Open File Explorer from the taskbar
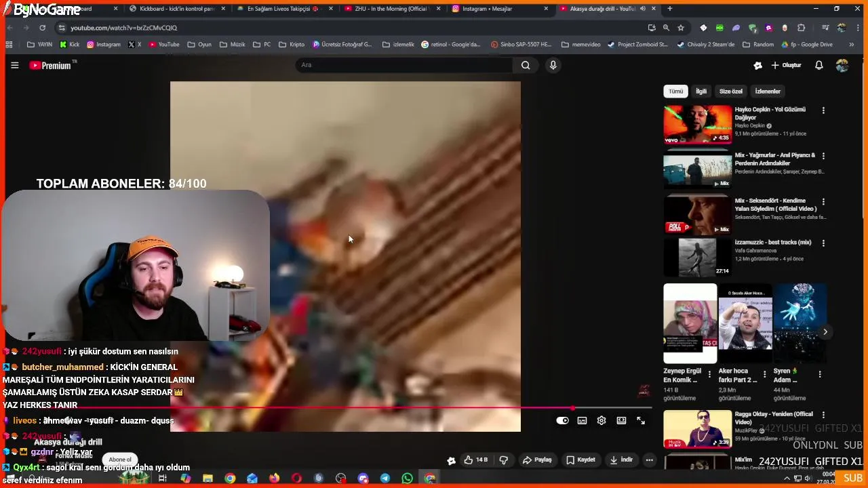 click(x=208, y=479)
